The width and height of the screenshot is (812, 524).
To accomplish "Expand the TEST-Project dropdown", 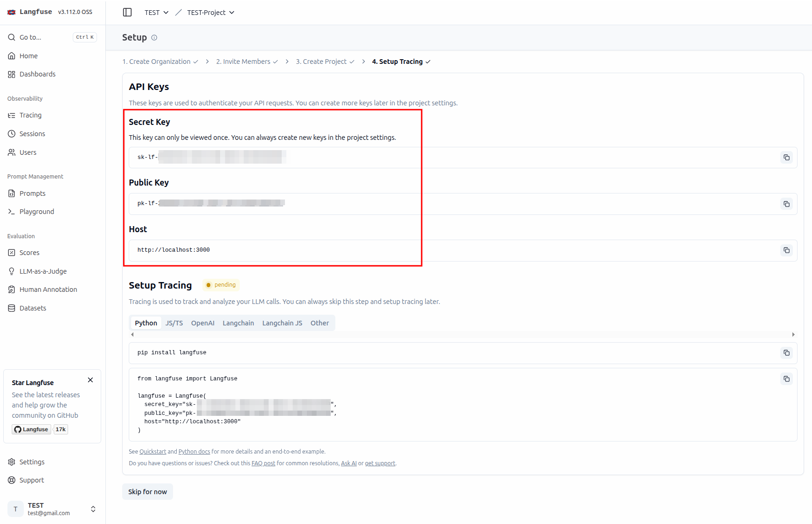I will click(x=211, y=13).
